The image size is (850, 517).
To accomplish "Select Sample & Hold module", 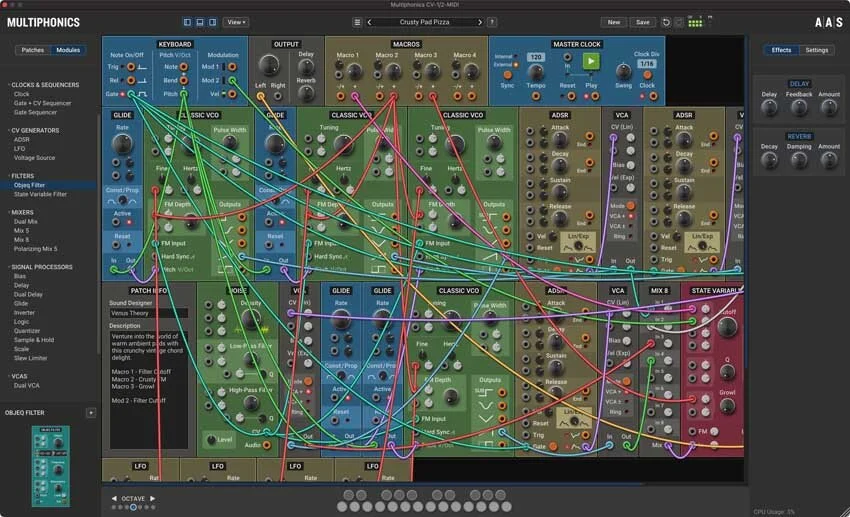I will coord(34,340).
